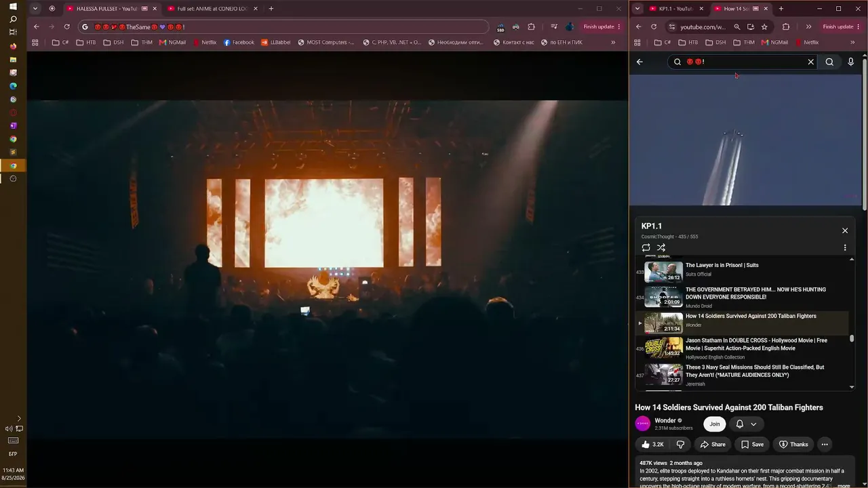The height and width of the screenshot is (488, 868).
Task: View site information for youtube.com
Action: pyautogui.click(x=671, y=27)
